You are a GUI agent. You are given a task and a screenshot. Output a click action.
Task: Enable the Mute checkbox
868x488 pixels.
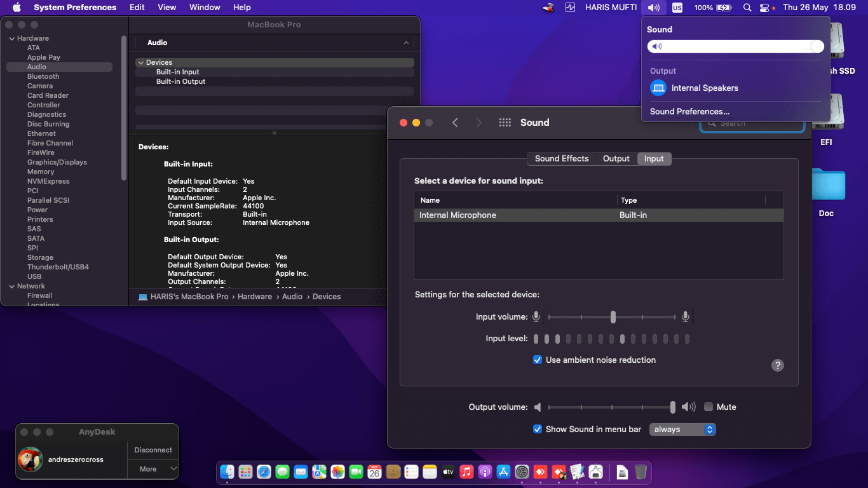(709, 407)
